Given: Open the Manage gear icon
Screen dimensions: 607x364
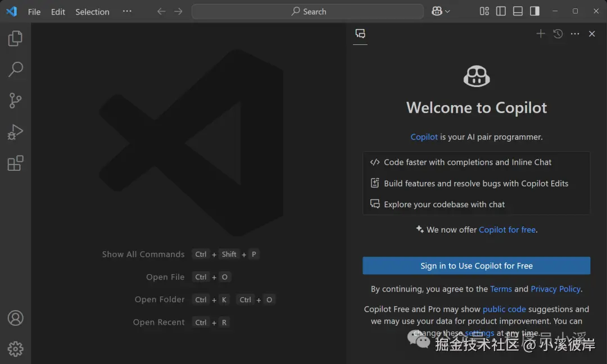Looking at the screenshot, I should pos(16,349).
